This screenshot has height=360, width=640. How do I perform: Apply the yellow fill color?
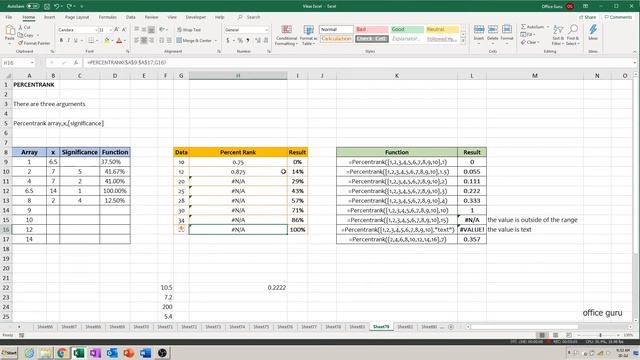point(107,40)
